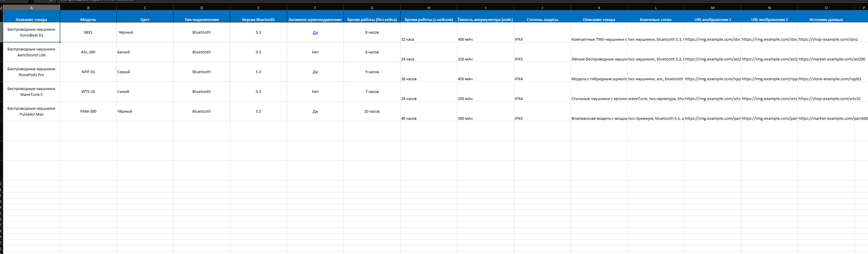Viewport: 868px width, 254px height.
Task: Select the market-example.com/asl200 source cell
Action: click(x=826, y=56)
